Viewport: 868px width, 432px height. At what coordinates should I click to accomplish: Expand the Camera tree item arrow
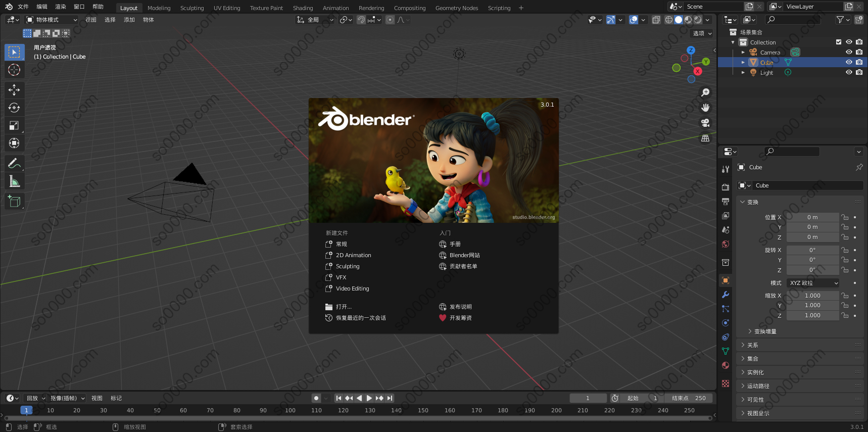[x=743, y=52]
